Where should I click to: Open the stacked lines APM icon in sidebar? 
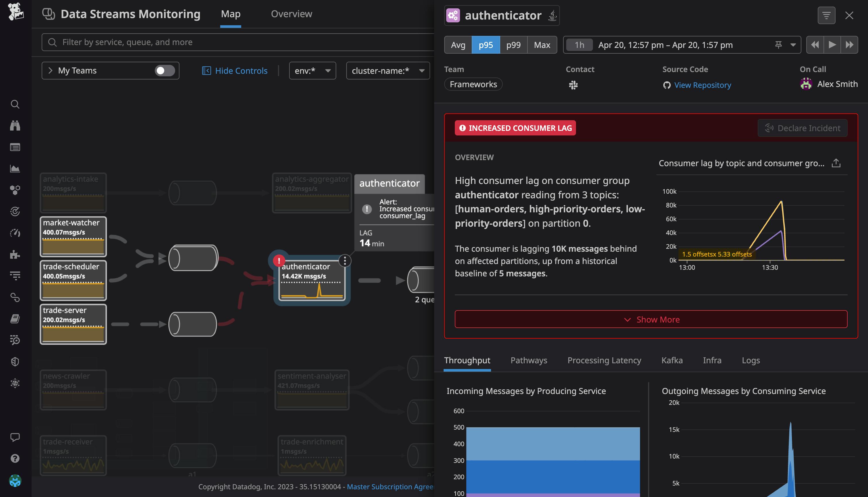[x=15, y=276]
